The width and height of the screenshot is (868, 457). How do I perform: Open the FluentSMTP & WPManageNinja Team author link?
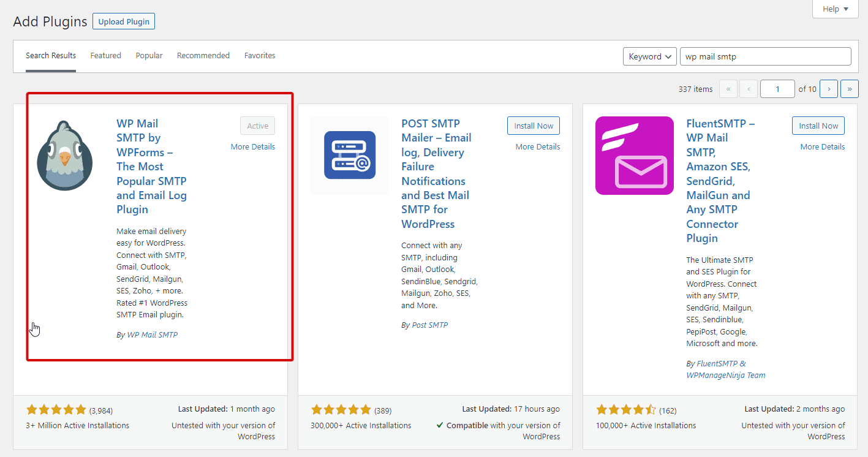[x=726, y=369]
